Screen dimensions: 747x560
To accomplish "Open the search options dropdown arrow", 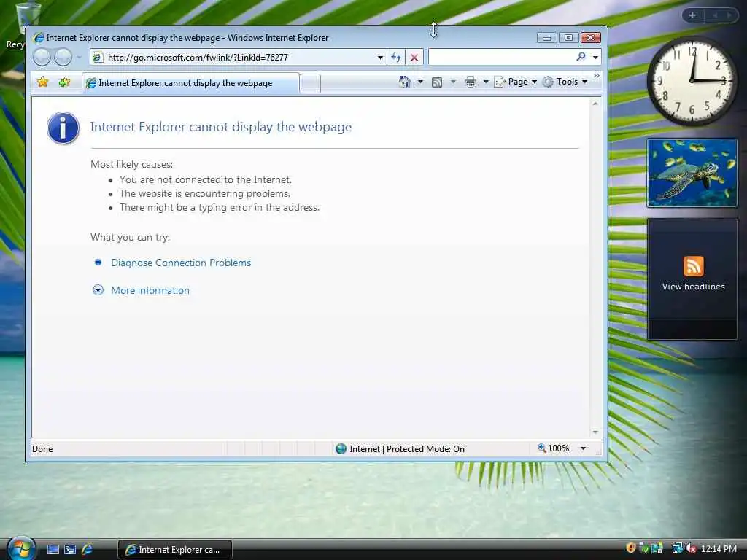I will 595,57.
